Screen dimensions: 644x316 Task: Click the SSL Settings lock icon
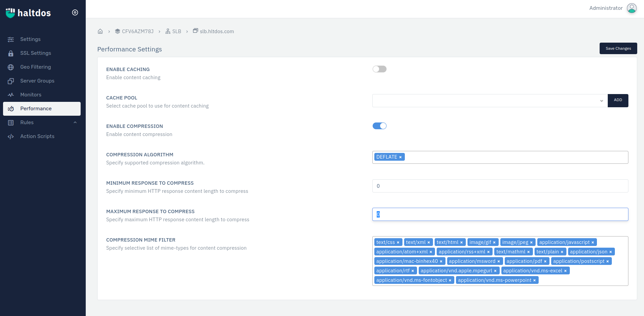[11, 53]
